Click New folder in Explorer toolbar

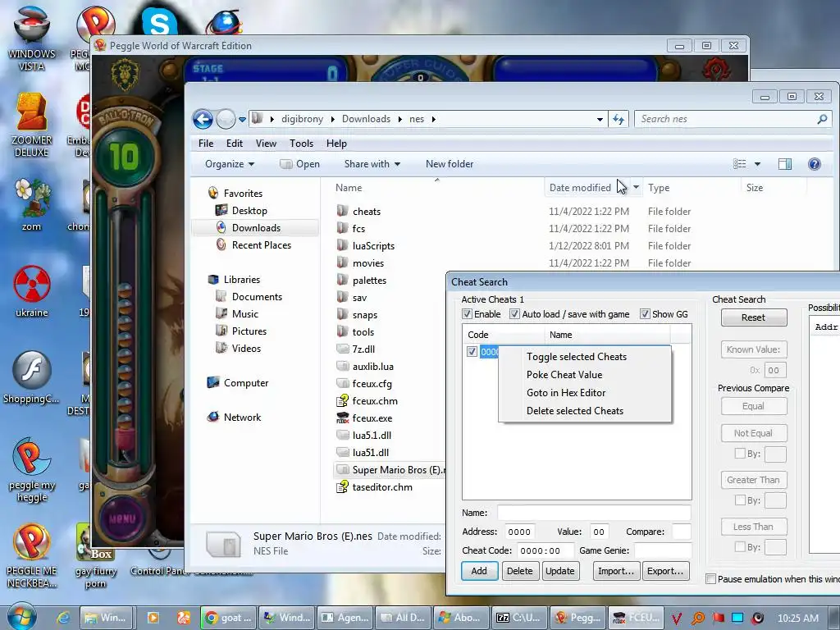[x=450, y=164]
